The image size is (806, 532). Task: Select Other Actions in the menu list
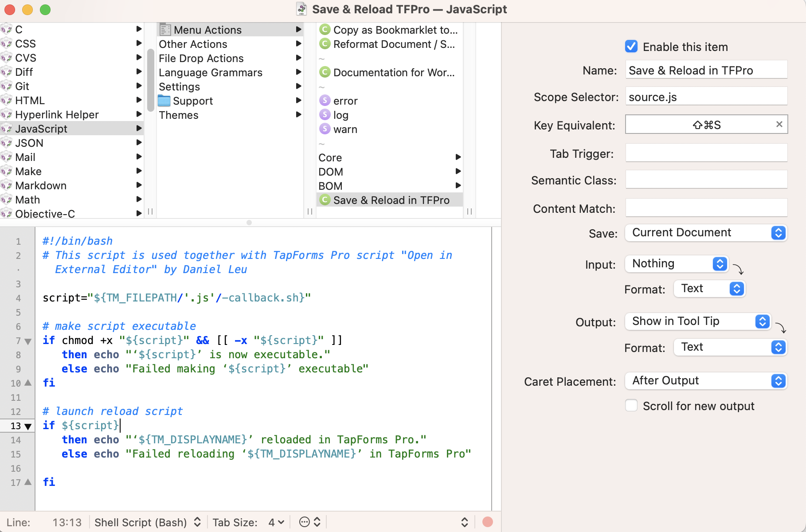click(x=193, y=44)
